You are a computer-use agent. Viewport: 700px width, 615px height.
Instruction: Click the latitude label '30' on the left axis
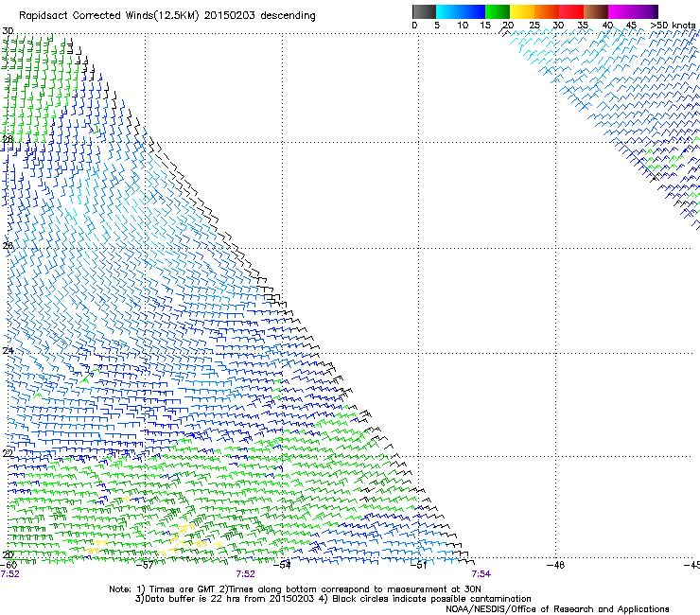tap(8, 31)
